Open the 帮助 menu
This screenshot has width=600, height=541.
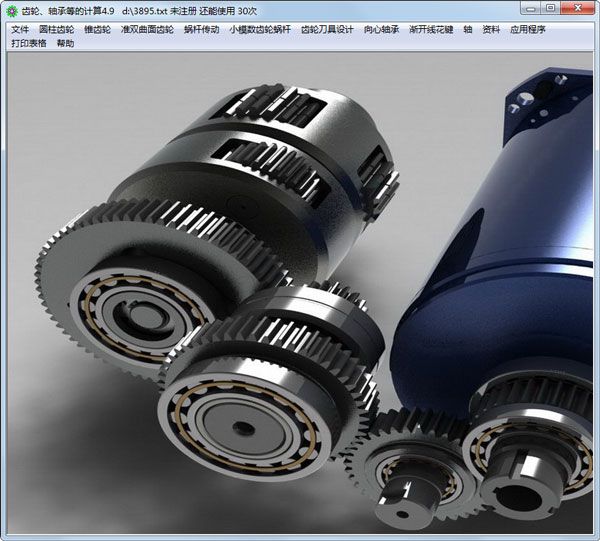[66, 44]
